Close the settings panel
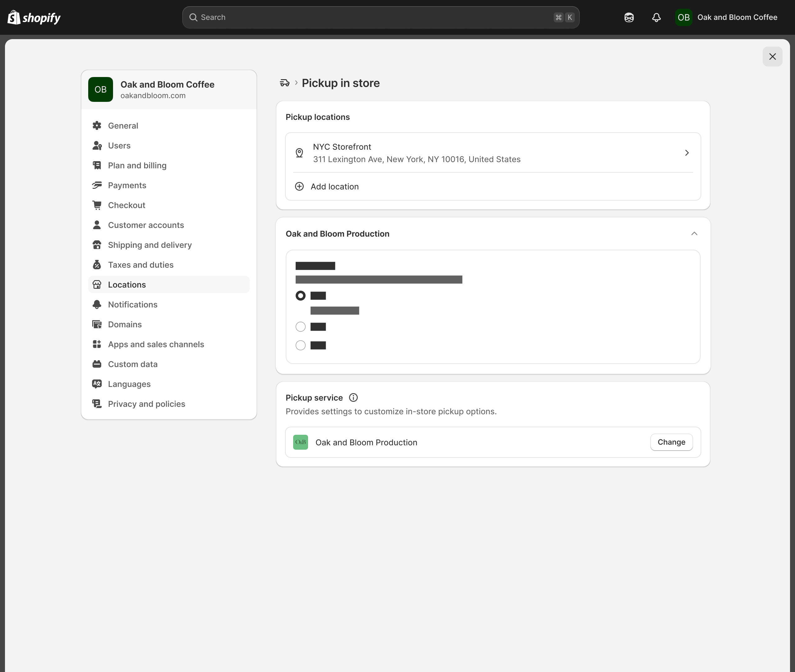Screen dimensions: 795x672 pos(772,57)
